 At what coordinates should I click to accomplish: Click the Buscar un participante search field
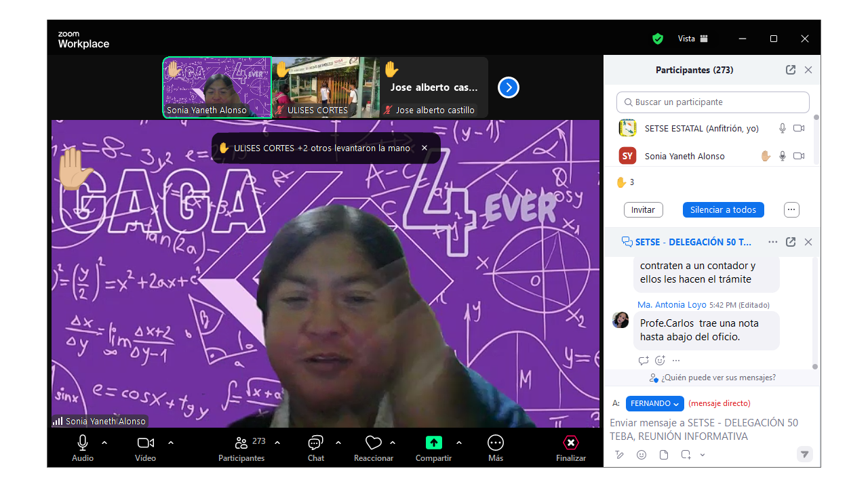coord(713,102)
